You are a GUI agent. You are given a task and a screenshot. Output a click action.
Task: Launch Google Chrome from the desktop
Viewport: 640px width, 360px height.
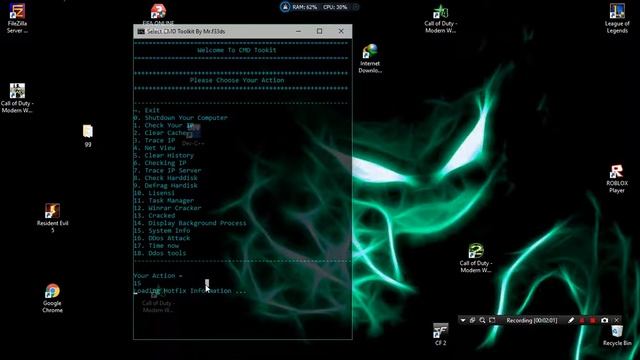coord(52,298)
